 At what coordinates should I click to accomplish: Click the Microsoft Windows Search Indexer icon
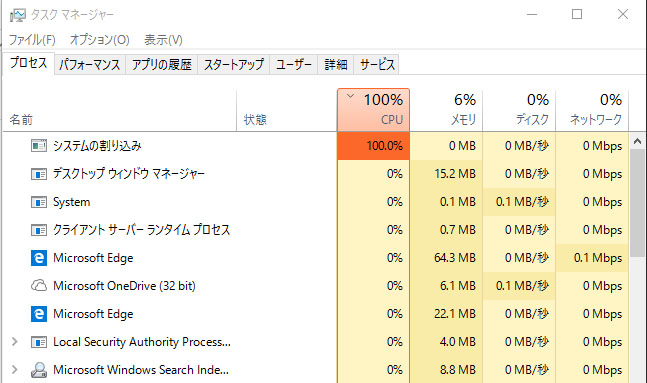click(x=39, y=370)
